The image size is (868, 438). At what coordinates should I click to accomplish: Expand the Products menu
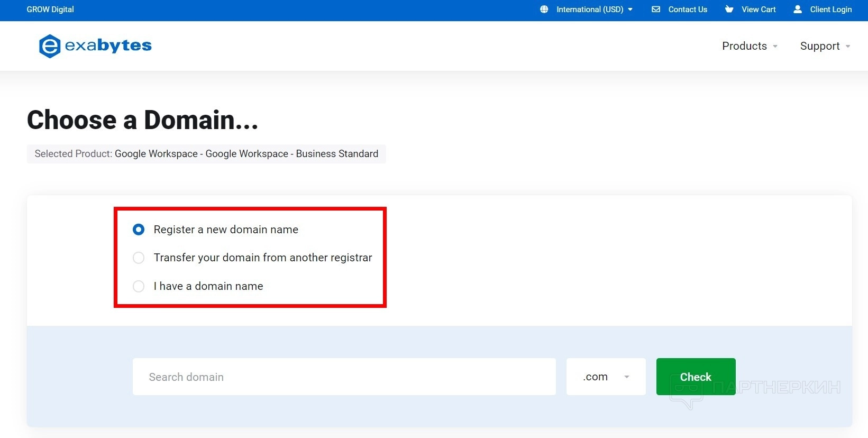tap(744, 46)
